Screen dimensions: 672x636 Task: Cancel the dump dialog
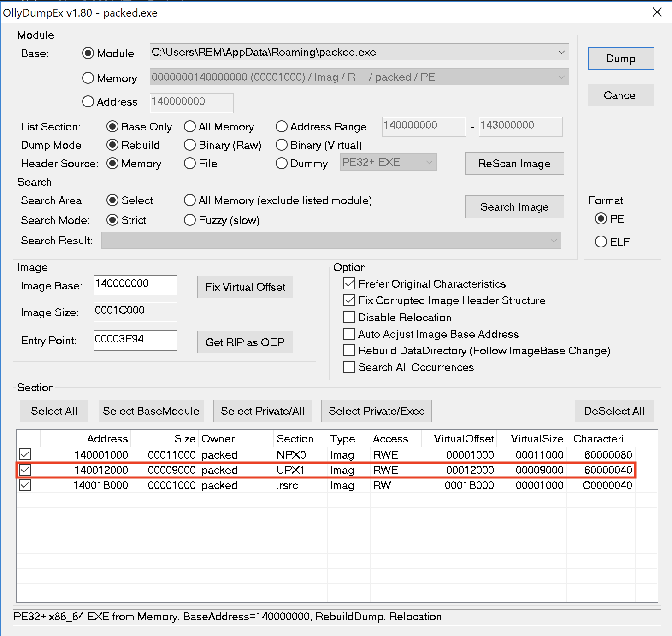pyautogui.click(x=620, y=95)
